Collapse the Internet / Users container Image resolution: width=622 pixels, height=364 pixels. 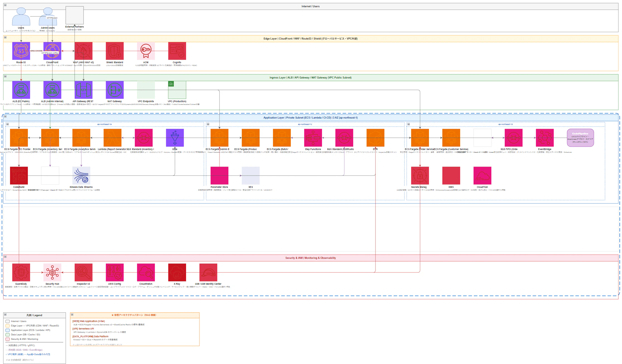point(5,5)
